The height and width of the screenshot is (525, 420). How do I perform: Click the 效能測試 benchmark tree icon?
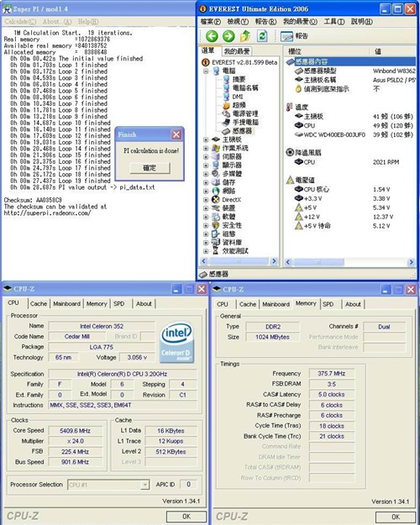(x=216, y=251)
